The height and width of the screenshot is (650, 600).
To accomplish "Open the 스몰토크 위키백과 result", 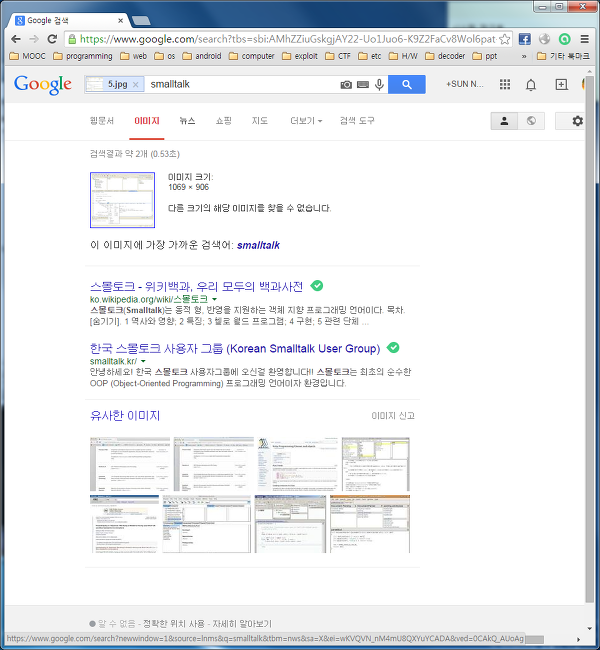I will click(197, 286).
